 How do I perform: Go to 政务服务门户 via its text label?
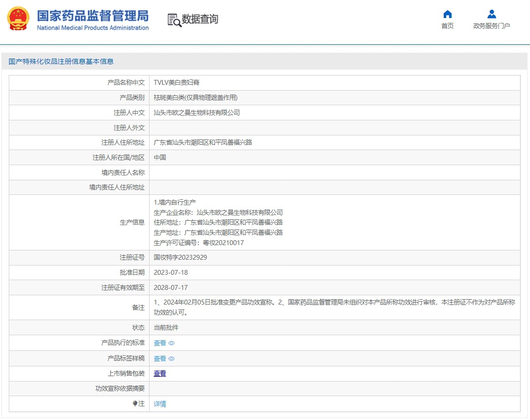pyautogui.click(x=492, y=26)
